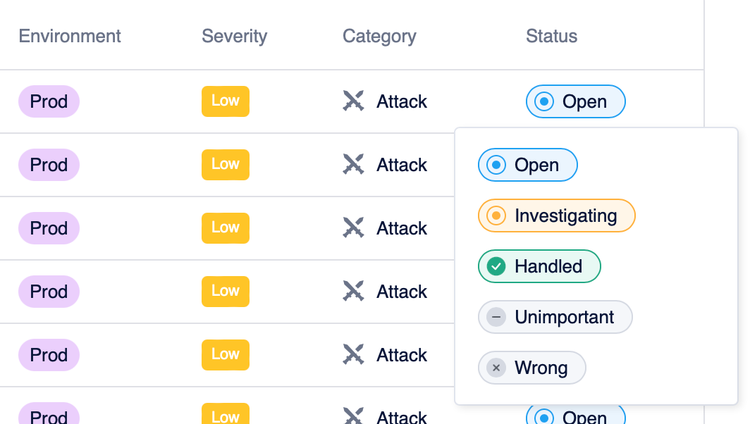Sort by the Severity column header
This screenshot has height=424, width=750.
[x=234, y=36]
